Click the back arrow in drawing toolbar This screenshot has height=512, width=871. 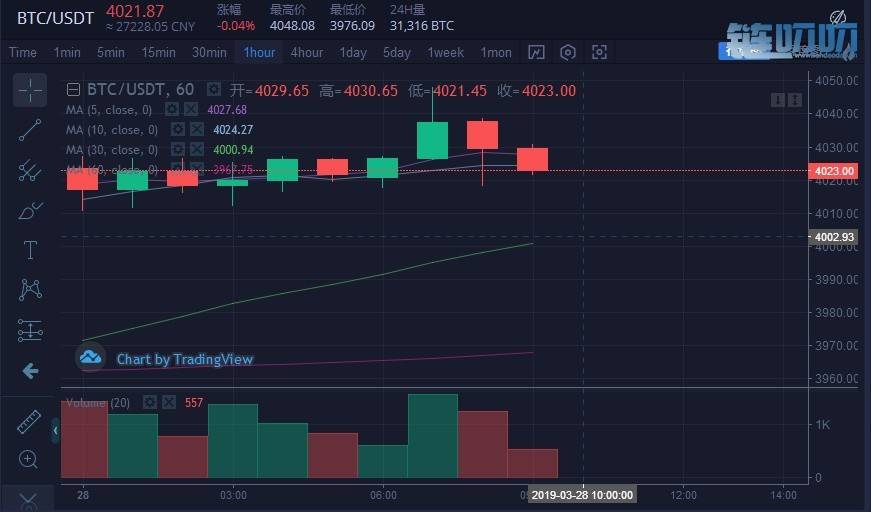pyautogui.click(x=30, y=370)
